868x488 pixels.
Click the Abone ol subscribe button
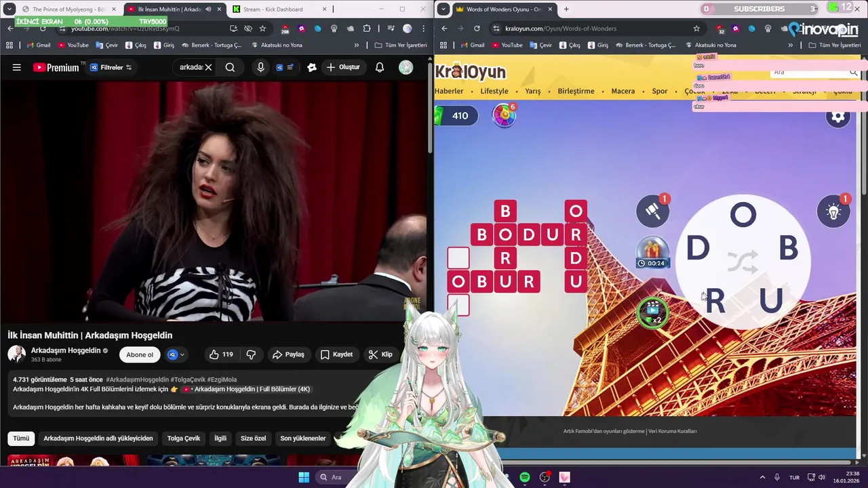tap(140, 354)
